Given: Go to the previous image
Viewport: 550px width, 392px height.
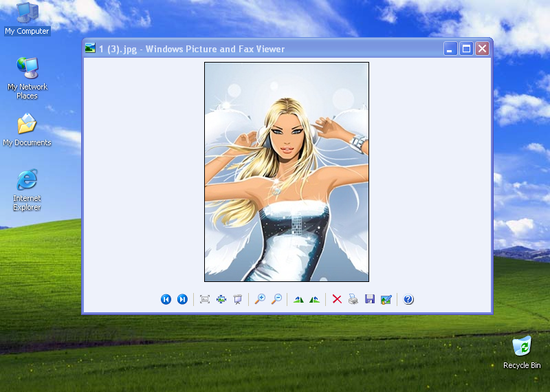Looking at the screenshot, I should pos(166,299).
